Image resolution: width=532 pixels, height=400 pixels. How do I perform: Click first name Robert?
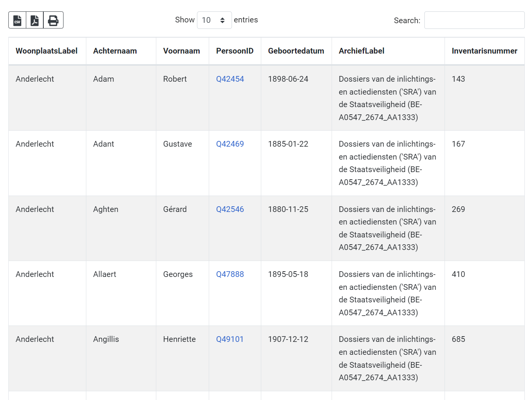point(175,79)
